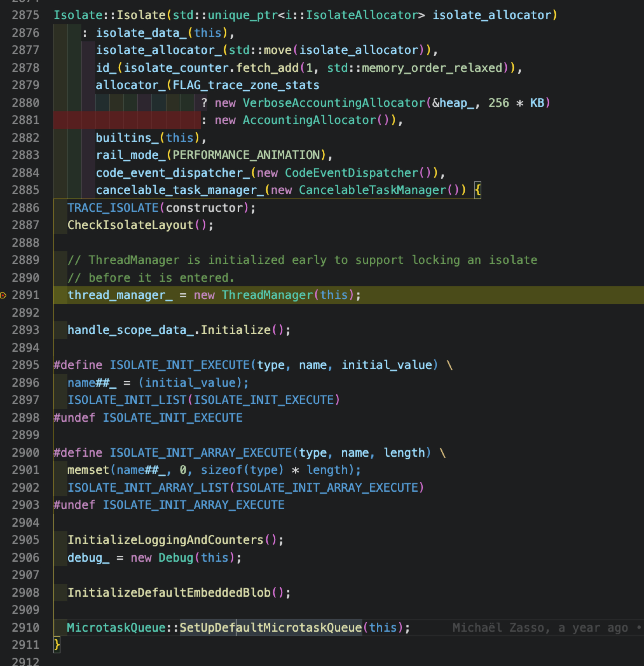Click 'VerboseAccountingAllocator' class name
644x666 pixels.
pyautogui.click(x=334, y=103)
